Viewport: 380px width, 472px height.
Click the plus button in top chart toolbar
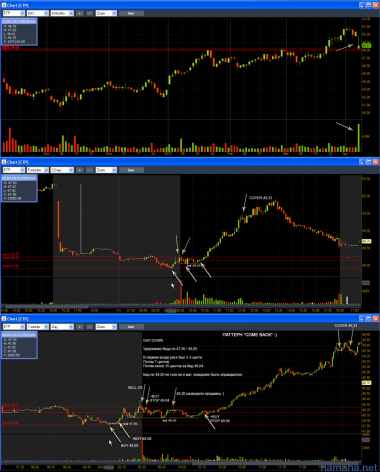click(x=80, y=13)
